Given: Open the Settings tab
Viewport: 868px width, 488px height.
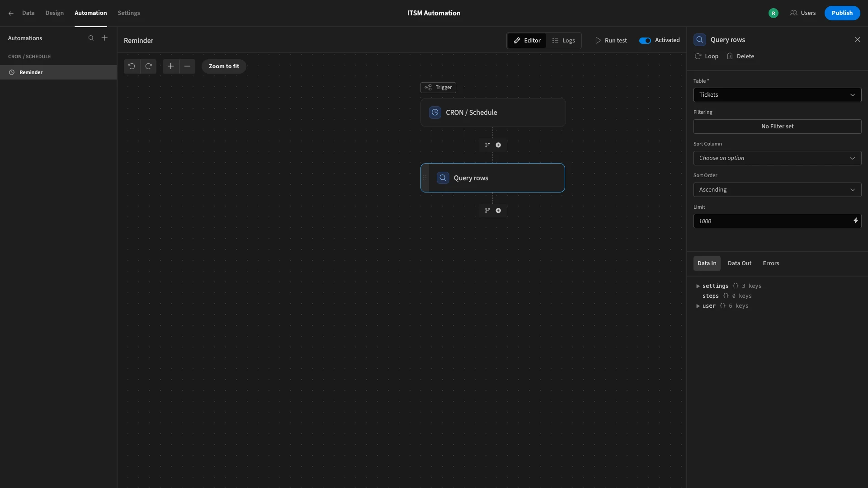Looking at the screenshot, I should tap(129, 13).
